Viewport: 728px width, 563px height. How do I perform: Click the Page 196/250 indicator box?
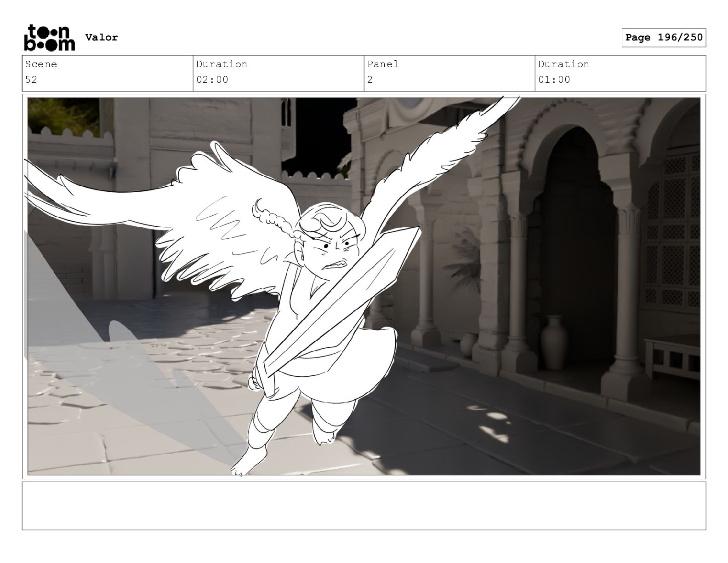[664, 38]
